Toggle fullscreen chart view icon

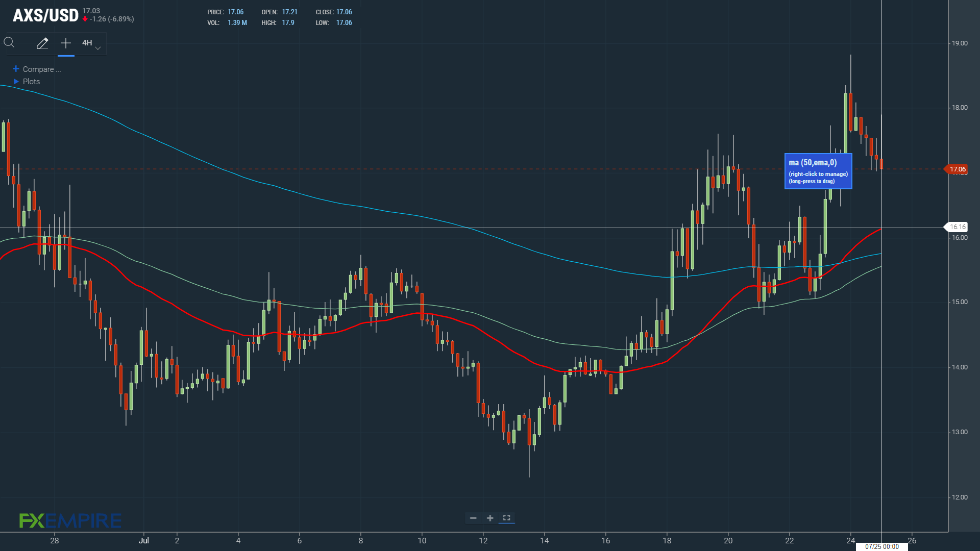pos(507,518)
